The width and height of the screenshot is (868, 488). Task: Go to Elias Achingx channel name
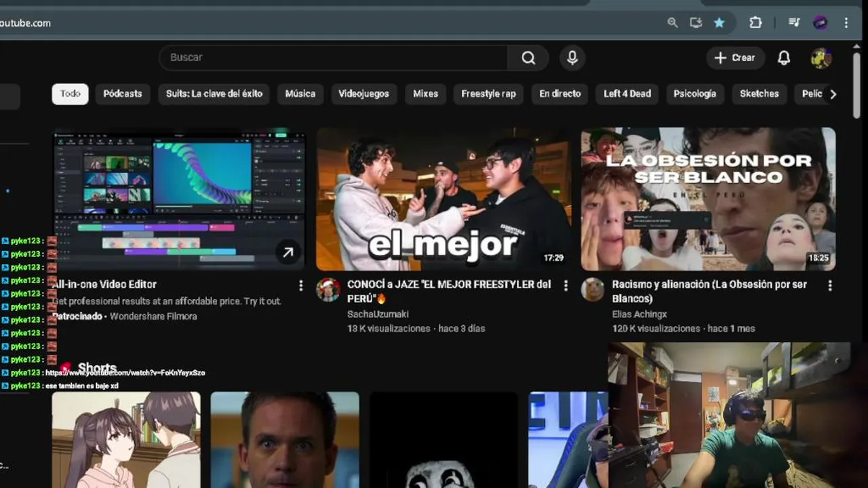tap(639, 314)
